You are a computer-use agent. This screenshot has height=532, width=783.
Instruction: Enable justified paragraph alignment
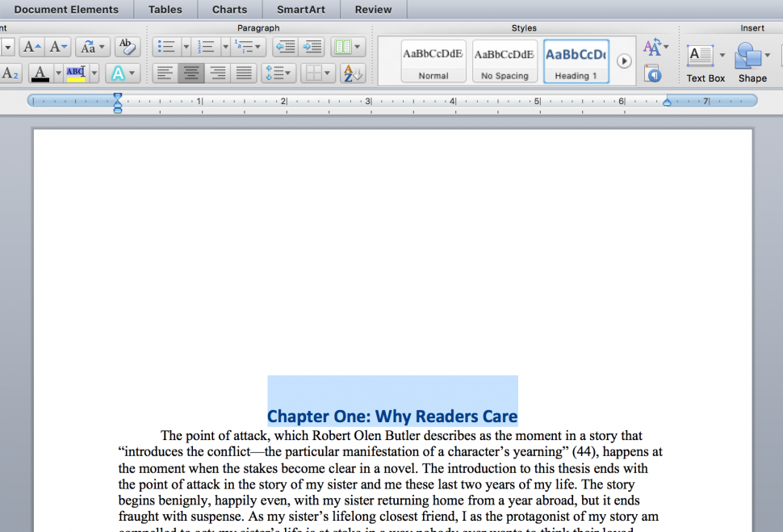(245, 73)
